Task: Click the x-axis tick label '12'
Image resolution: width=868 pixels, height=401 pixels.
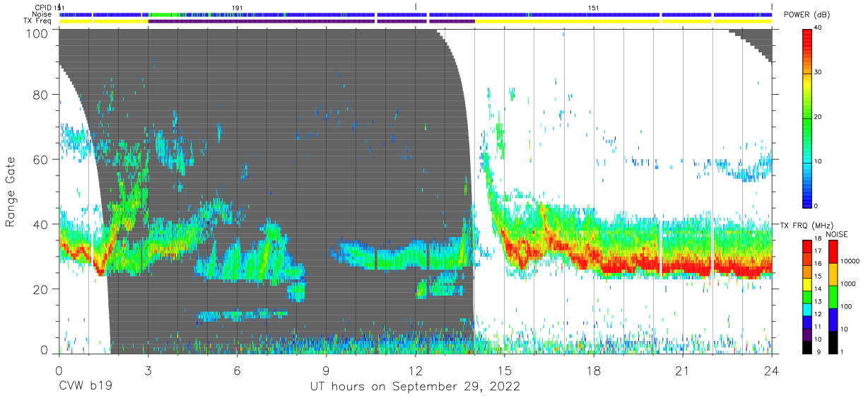Action: (x=415, y=371)
